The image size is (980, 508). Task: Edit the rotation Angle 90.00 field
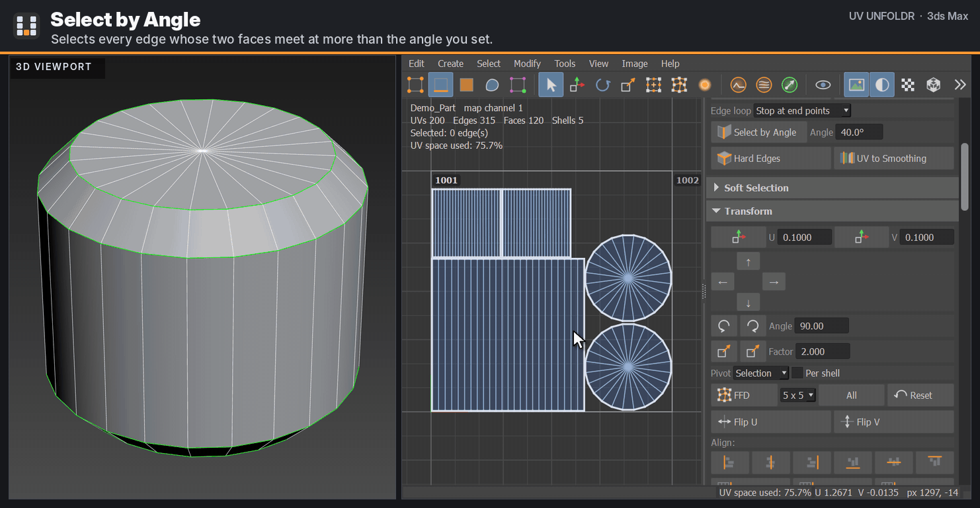[821, 326]
